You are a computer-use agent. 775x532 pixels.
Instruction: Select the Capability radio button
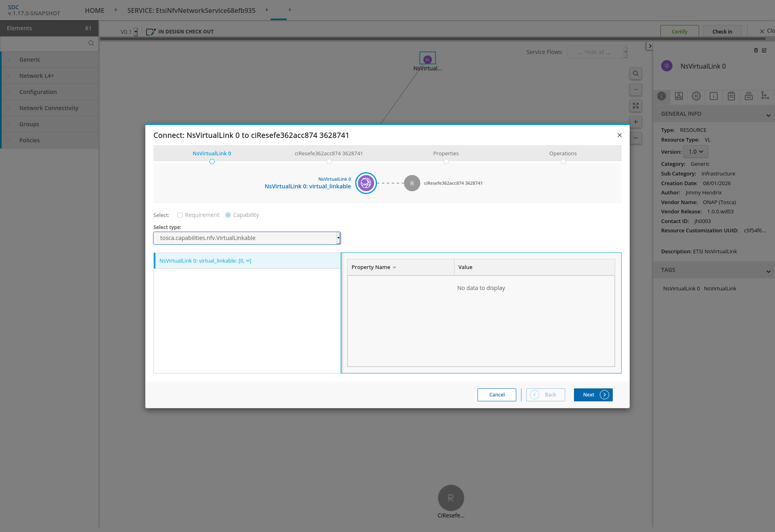click(228, 215)
